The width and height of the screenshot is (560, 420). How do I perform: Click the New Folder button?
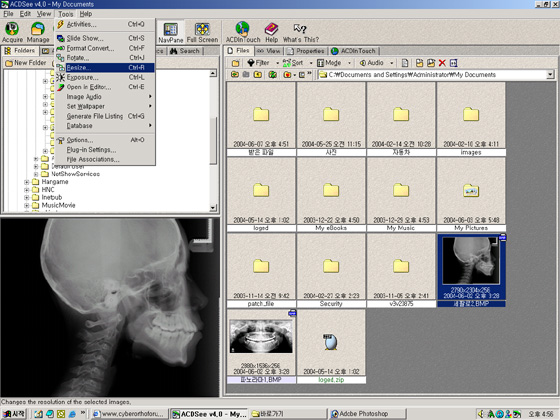(25, 63)
